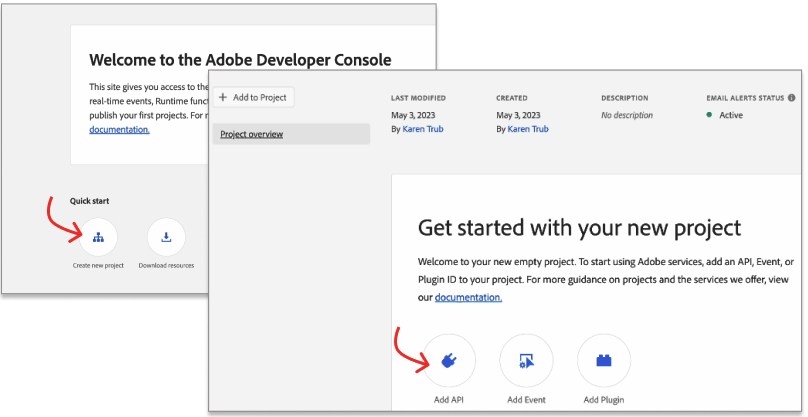808x417 pixels.
Task: Click the 'May 3, 2023' date under Created
Action: coord(518,115)
